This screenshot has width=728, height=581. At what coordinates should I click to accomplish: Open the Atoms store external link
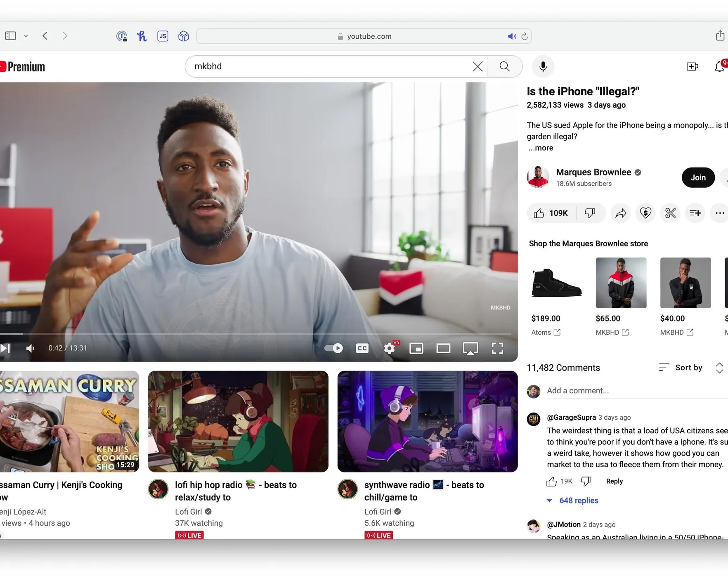(546, 332)
